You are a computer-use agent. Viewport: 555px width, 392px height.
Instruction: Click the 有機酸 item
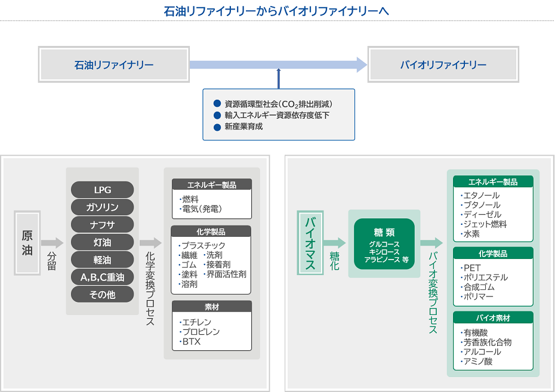[474, 332]
